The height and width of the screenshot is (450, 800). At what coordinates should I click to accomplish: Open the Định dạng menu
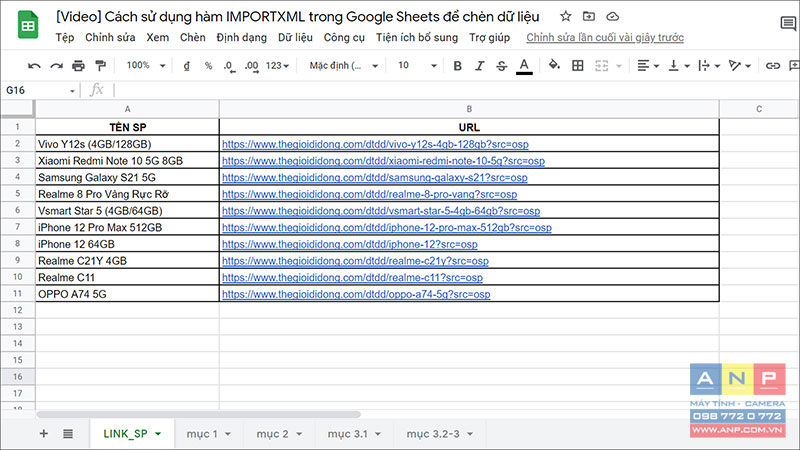241,37
